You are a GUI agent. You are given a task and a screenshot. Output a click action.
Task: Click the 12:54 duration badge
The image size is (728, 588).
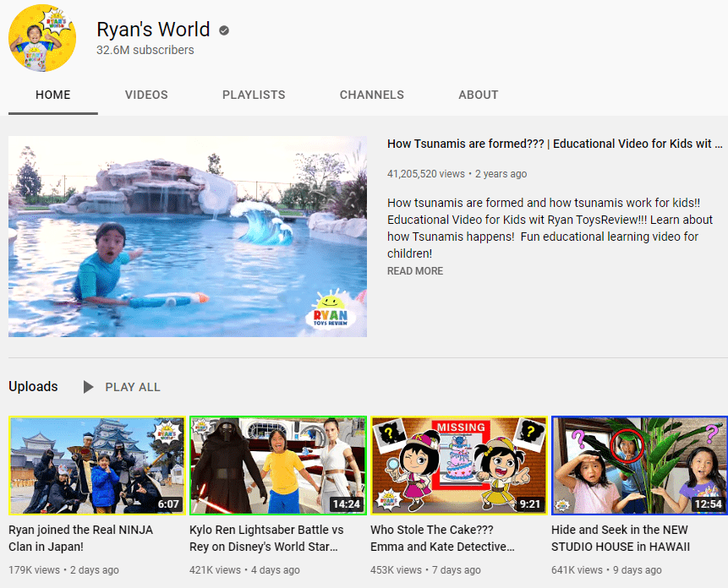coord(708,504)
